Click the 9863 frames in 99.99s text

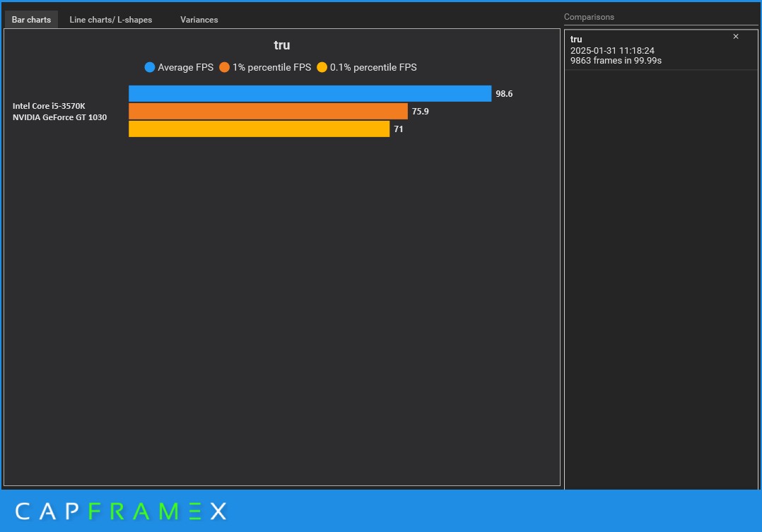point(616,61)
